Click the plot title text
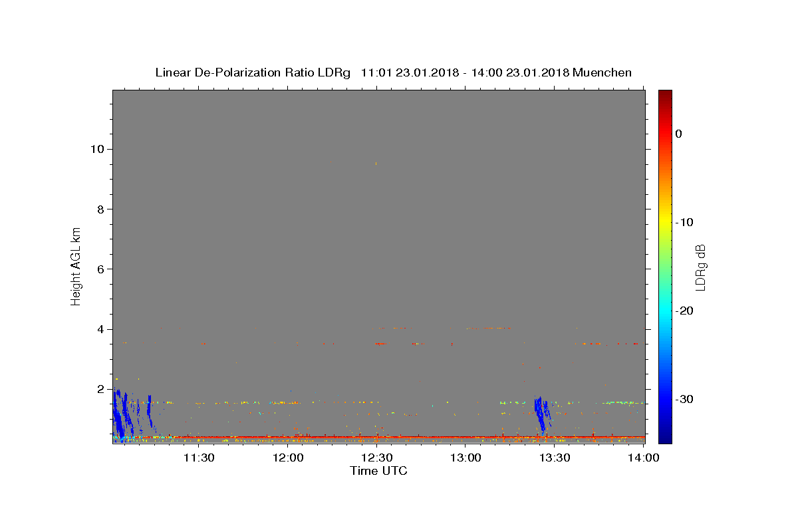Viewport: 798px width, 532px height. (393, 72)
